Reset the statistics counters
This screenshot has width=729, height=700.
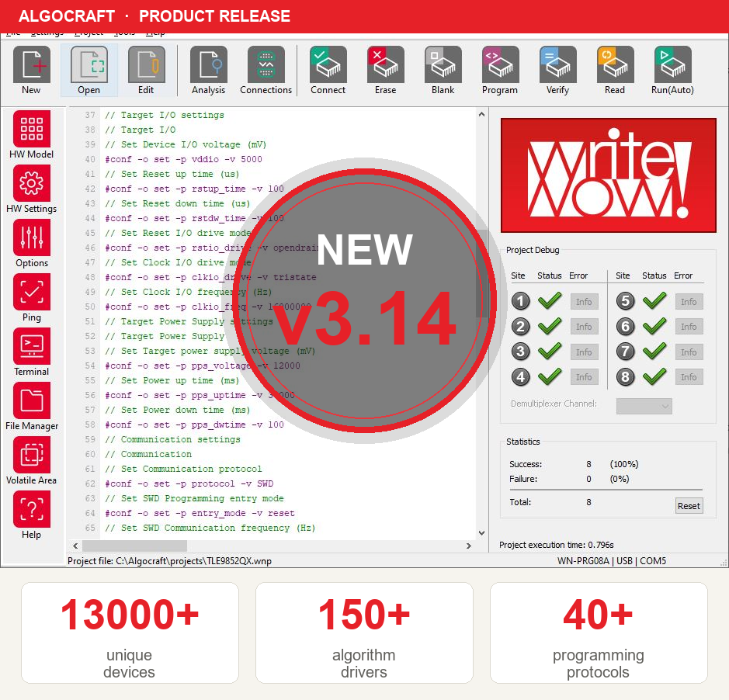click(689, 506)
